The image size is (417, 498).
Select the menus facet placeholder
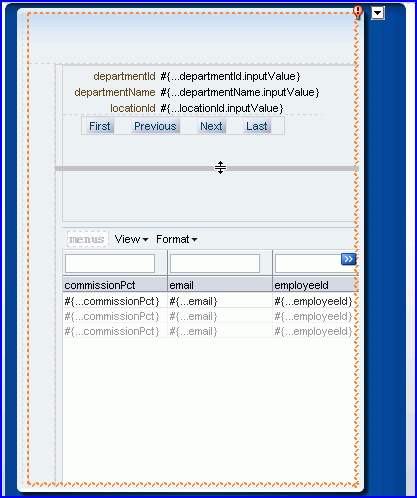(x=88, y=239)
